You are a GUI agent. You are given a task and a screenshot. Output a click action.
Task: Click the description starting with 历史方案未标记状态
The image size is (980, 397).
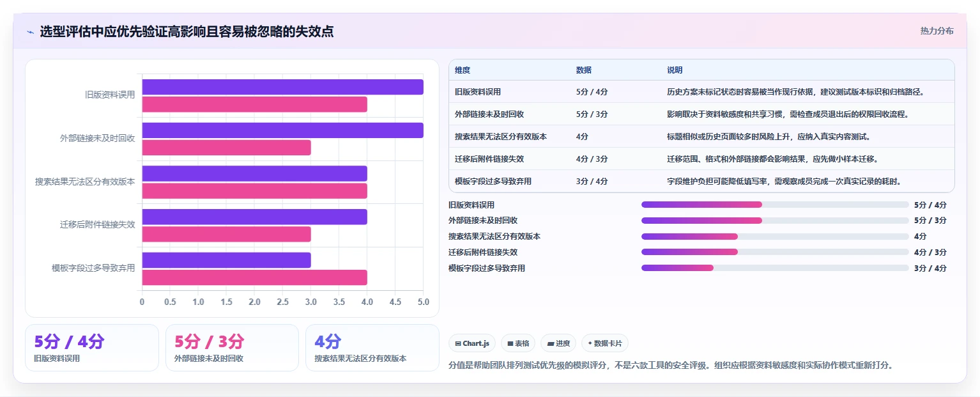point(795,92)
